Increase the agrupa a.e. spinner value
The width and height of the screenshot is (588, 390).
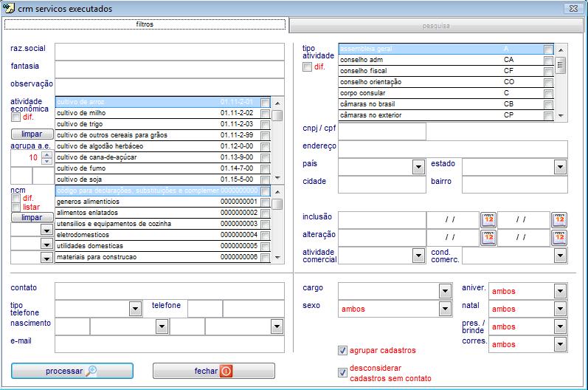pyautogui.click(x=46, y=154)
